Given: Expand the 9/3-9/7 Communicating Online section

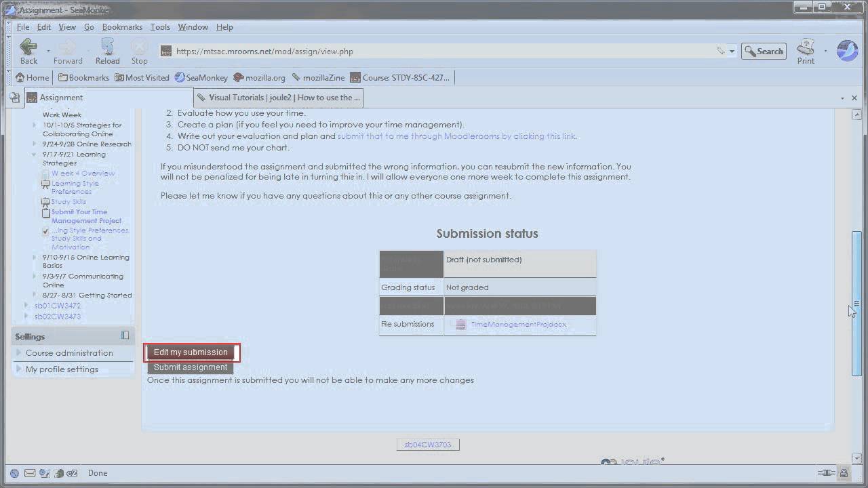Looking at the screenshot, I should click(35, 277).
